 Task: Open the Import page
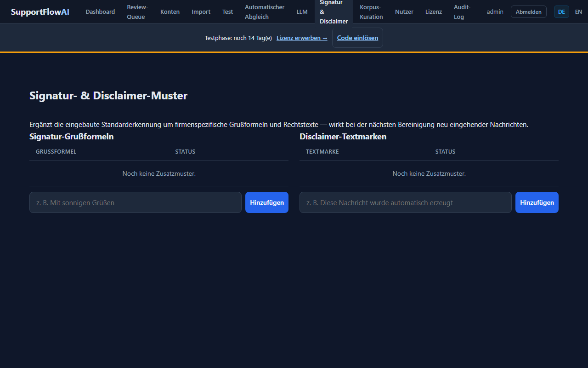point(201,12)
